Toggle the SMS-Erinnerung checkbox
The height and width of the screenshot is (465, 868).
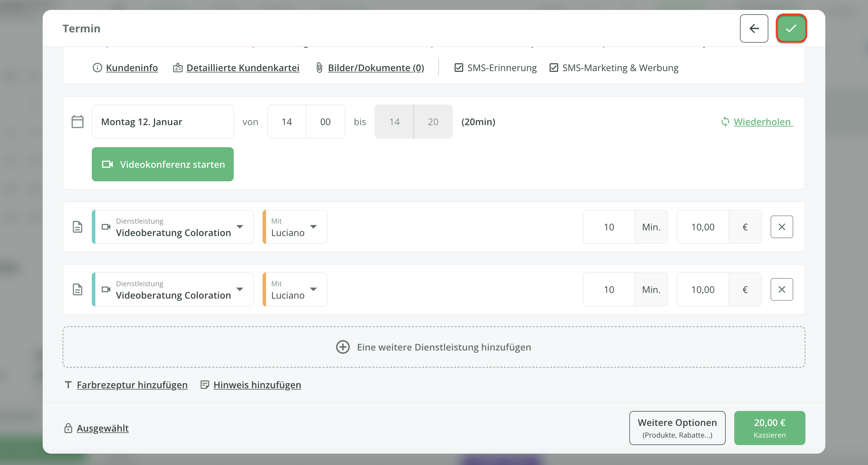[459, 68]
